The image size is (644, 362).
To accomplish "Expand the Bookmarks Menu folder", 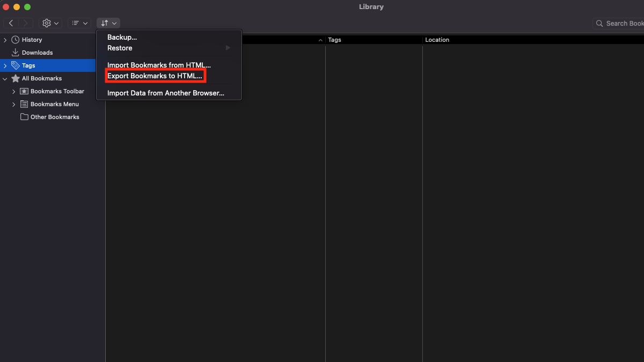I will [x=14, y=104].
